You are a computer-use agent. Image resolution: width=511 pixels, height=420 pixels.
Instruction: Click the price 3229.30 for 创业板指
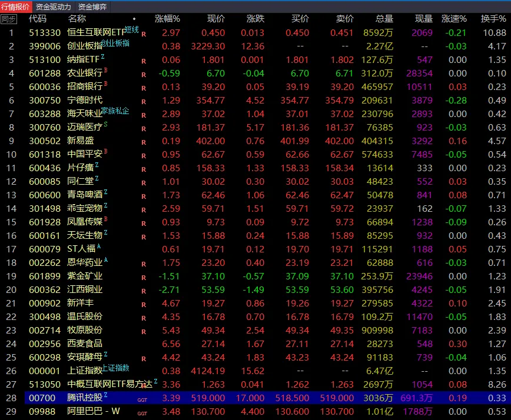(x=208, y=46)
